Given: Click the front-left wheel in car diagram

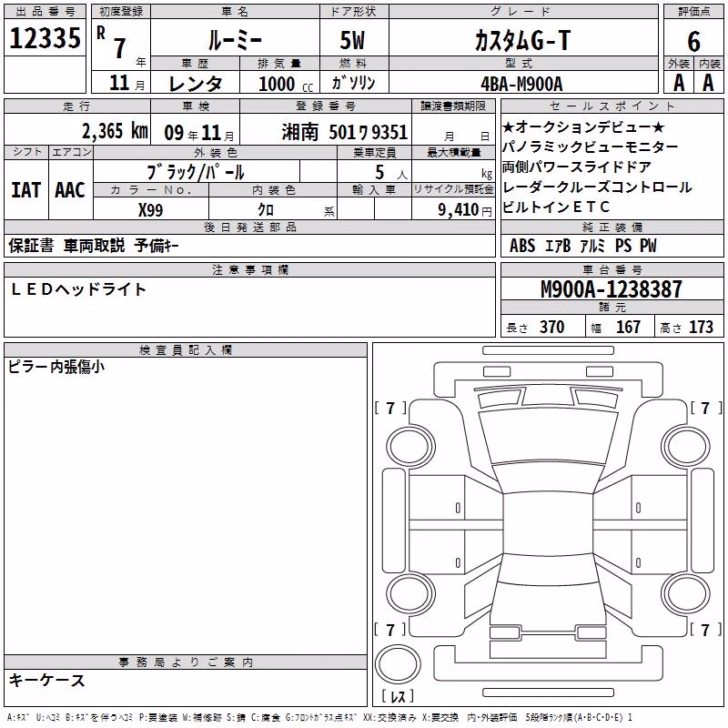Looking at the screenshot, I should click(x=410, y=447).
